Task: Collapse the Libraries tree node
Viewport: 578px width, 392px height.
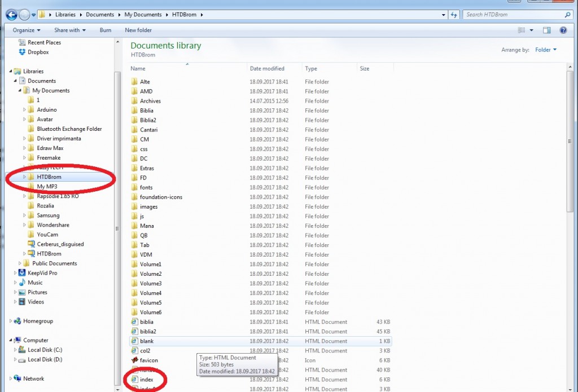Action: [11, 71]
